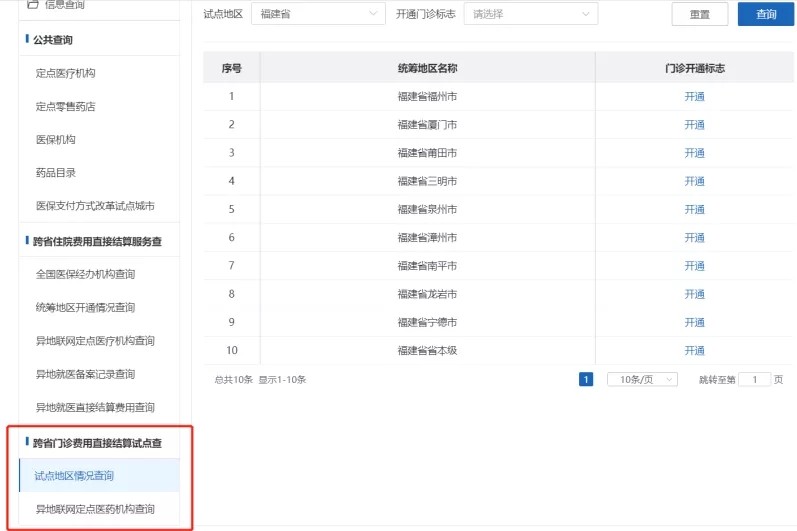
Task: Click 开通 link for 福建省漳州市
Action: click(x=694, y=238)
